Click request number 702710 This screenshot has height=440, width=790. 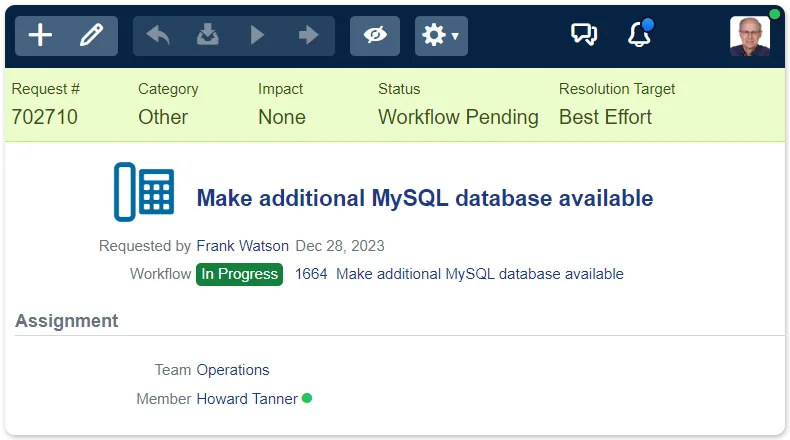click(45, 117)
